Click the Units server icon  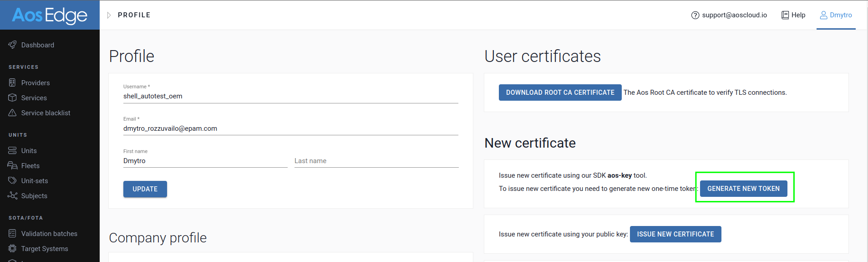pyautogui.click(x=12, y=150)
